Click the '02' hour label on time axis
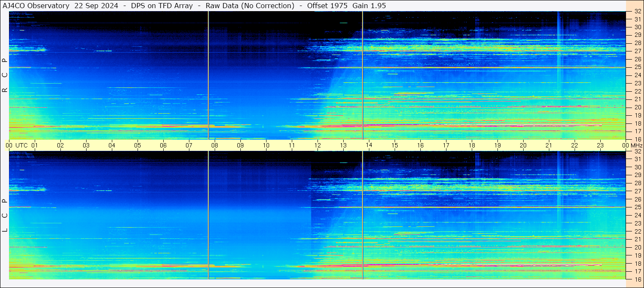Screen dimensions: 644x288 pos(60,145)
